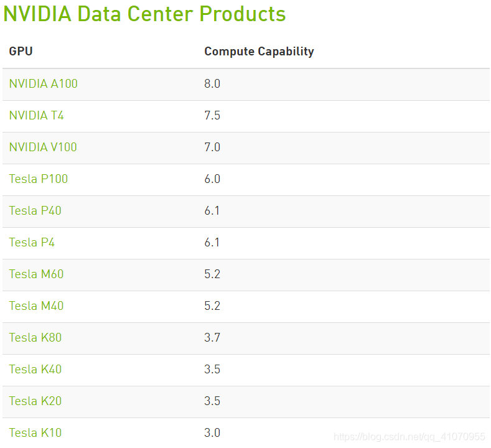Click the Tesla M60 link

tap(36, 274)
